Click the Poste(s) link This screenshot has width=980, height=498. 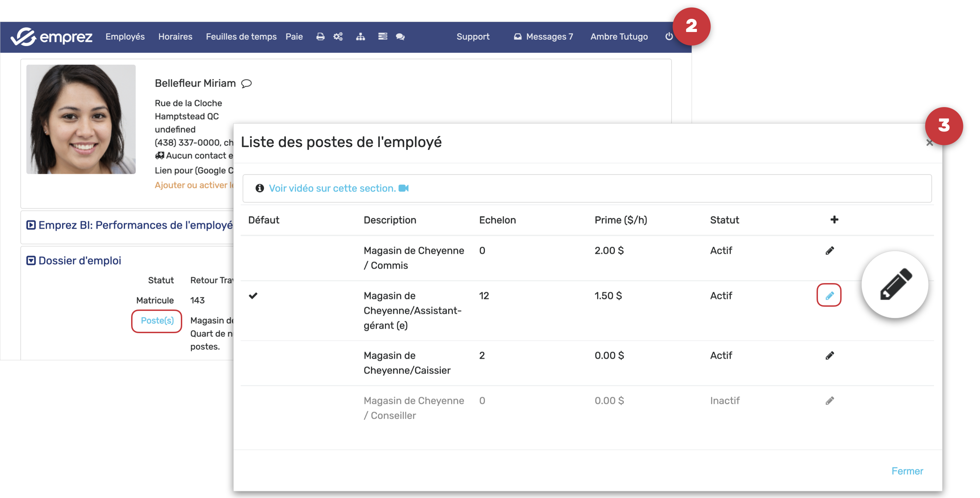pos(157,320)
